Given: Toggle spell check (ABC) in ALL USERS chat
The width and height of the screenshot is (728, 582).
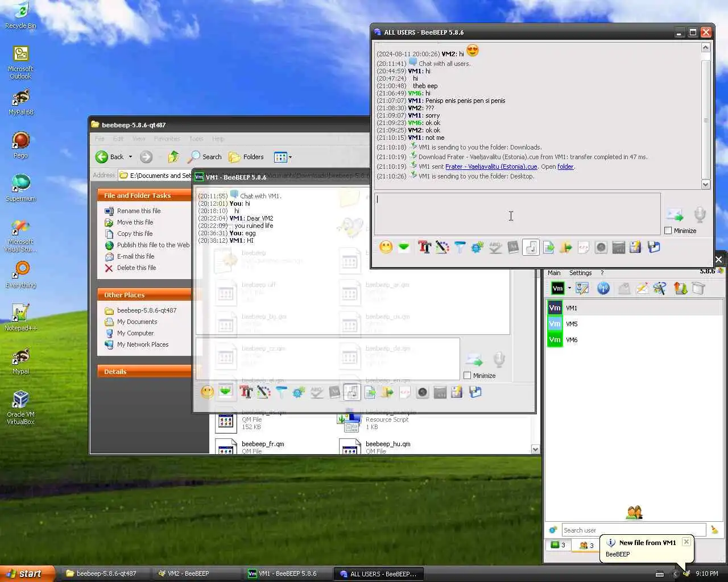Looking at the screenshot, I should coord(495,247).
